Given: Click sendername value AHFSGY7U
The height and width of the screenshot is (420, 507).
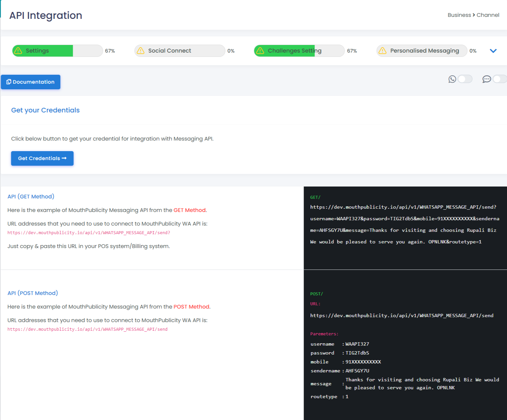Looking at the screenshot, I should tap(357, 371).
